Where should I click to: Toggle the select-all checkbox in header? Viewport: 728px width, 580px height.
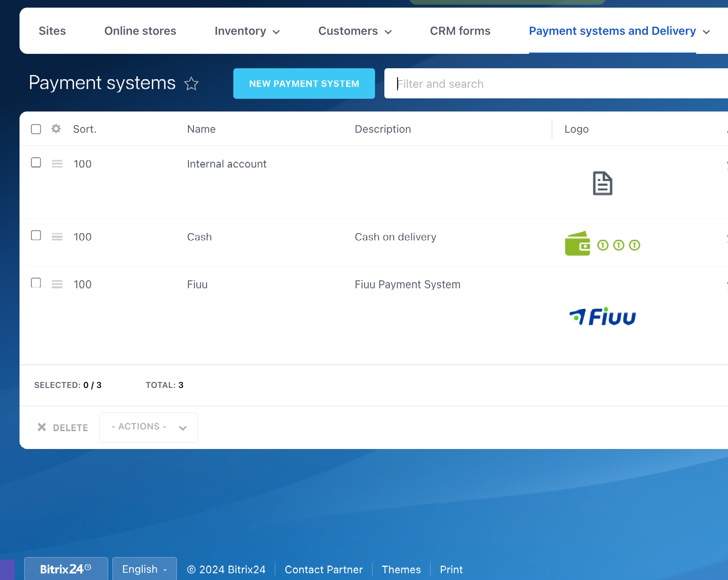click(36, 129)
